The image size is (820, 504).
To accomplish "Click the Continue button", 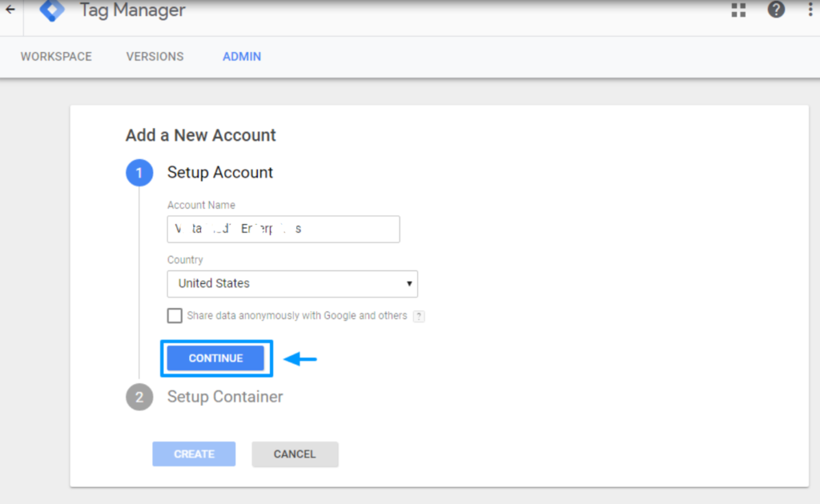I will tap(215, 358).
